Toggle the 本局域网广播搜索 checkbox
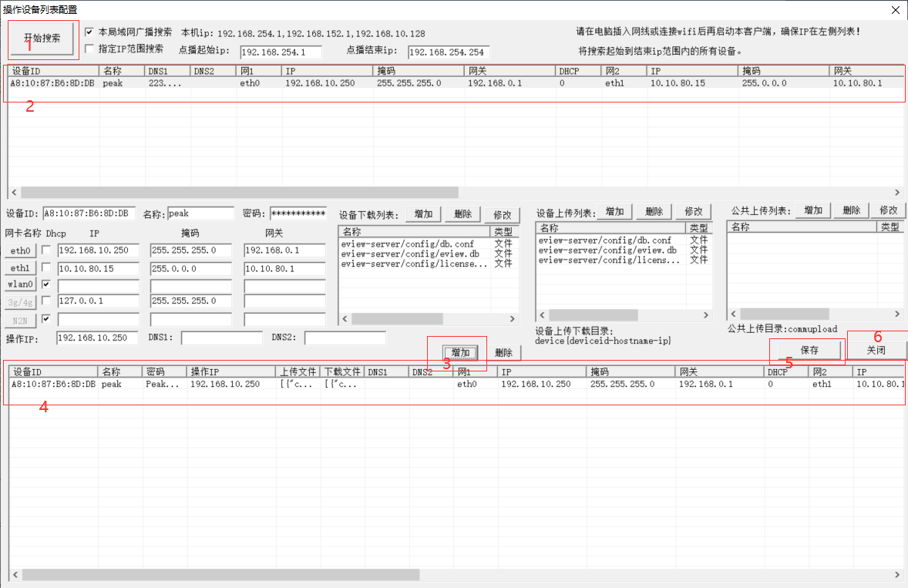 pos(89,32)
